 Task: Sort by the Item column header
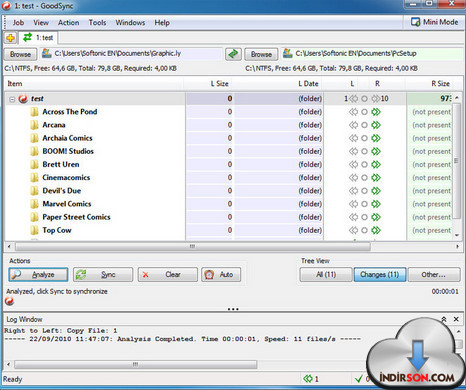[x=94, y=84]
